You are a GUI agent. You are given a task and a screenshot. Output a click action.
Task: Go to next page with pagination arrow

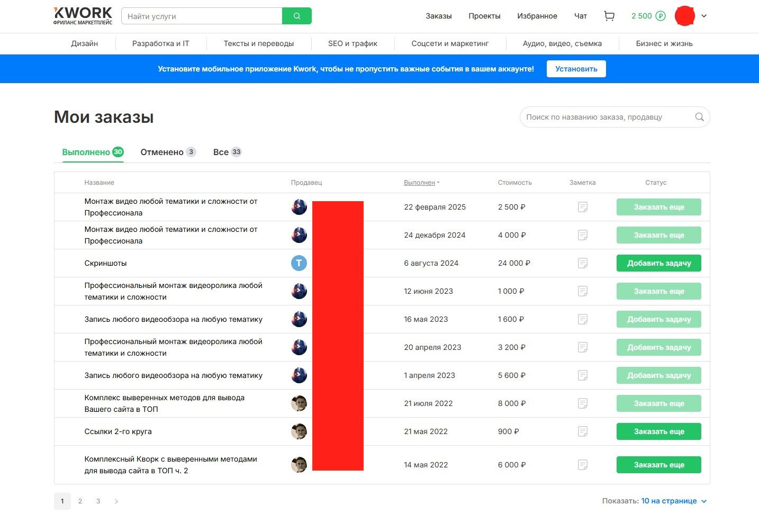116,501
